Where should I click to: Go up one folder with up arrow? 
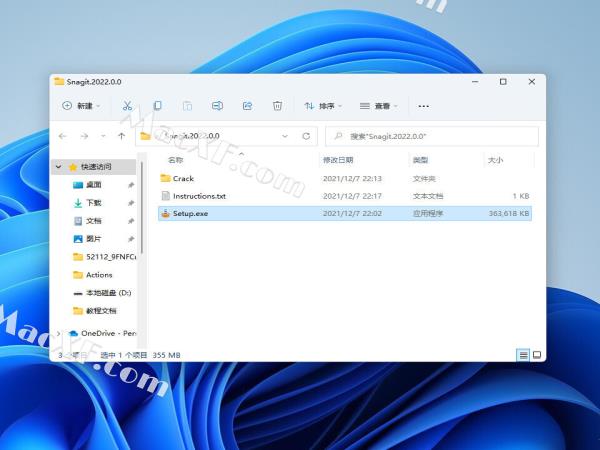[x=121, y=136]
